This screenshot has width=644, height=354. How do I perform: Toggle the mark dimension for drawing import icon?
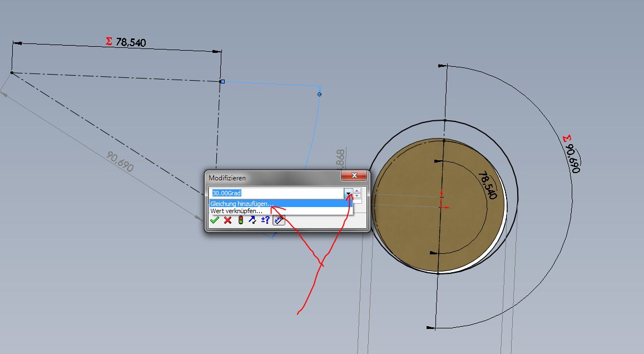point(279,220)
